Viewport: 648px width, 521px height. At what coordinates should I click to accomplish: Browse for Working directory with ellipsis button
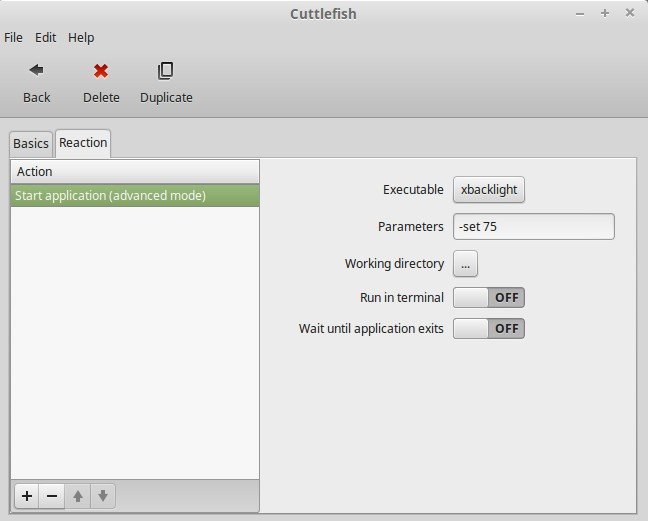(x=466, y=264)
